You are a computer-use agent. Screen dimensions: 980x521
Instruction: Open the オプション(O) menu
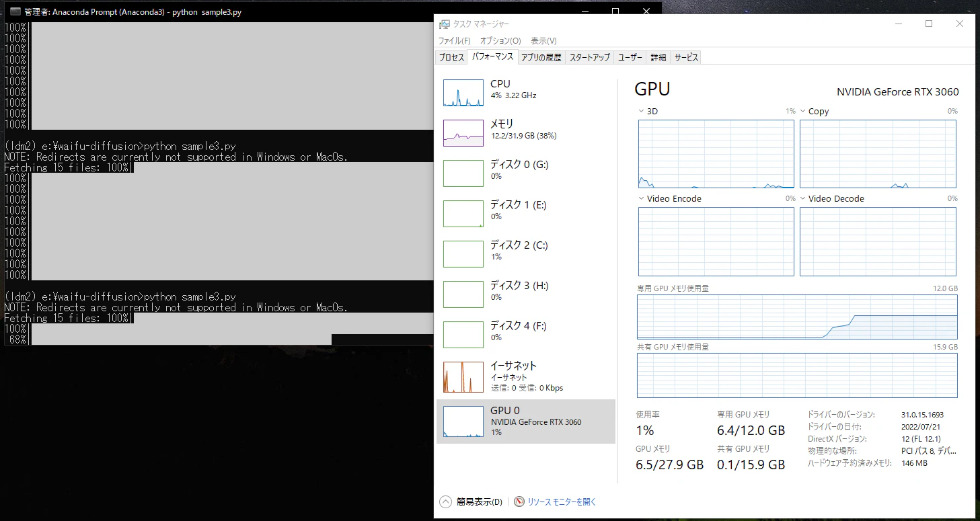pyautogui.click(x=500, y=41)
